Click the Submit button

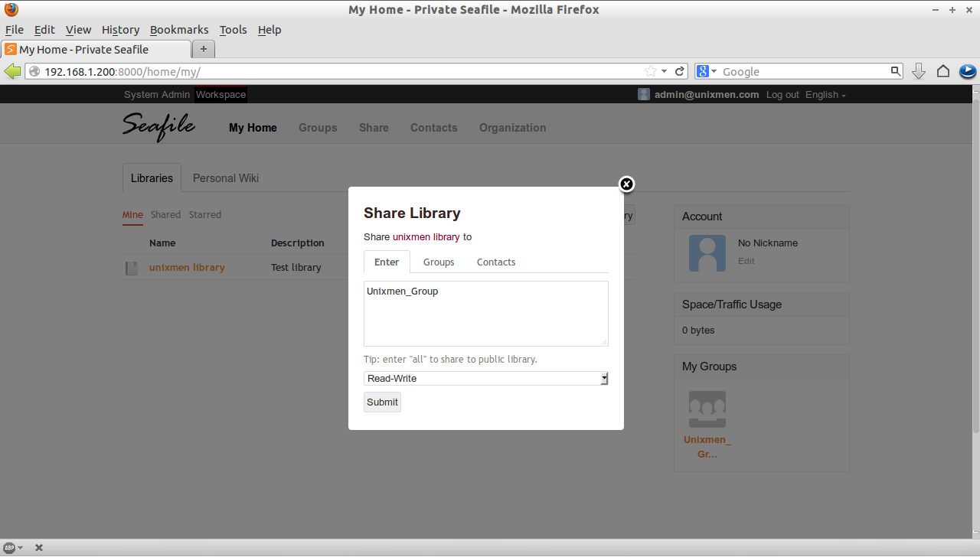click(382, 402)
